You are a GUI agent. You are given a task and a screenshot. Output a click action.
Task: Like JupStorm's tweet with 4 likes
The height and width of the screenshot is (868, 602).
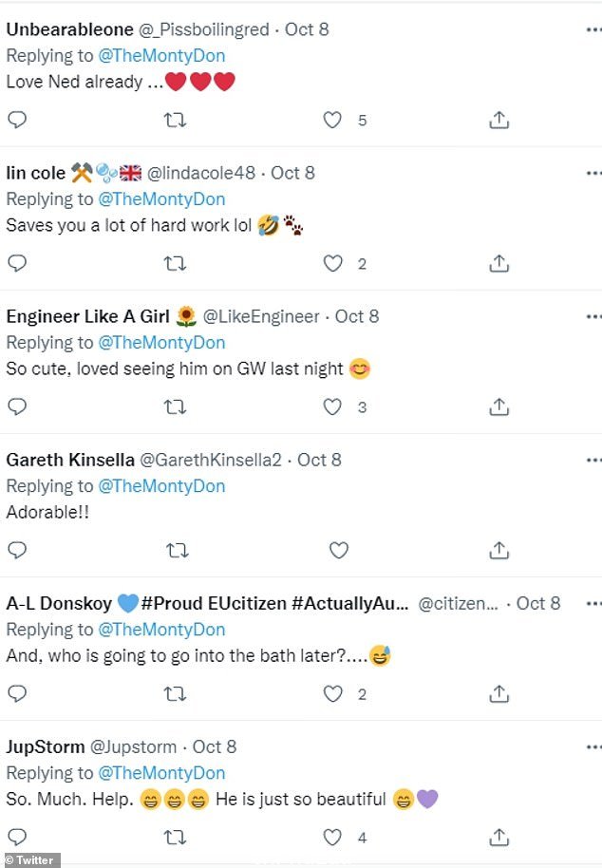point(332,837)
